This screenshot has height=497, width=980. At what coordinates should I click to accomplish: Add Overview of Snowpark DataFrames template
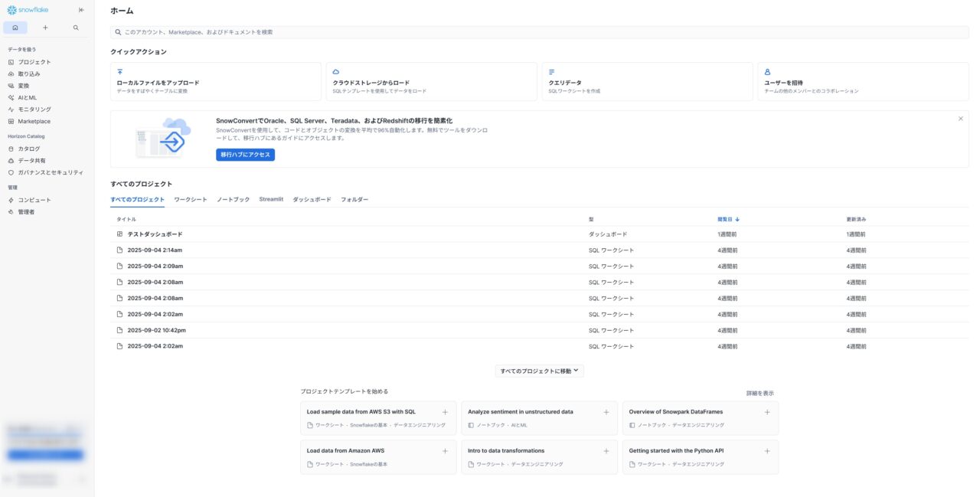tap(767, 412)
